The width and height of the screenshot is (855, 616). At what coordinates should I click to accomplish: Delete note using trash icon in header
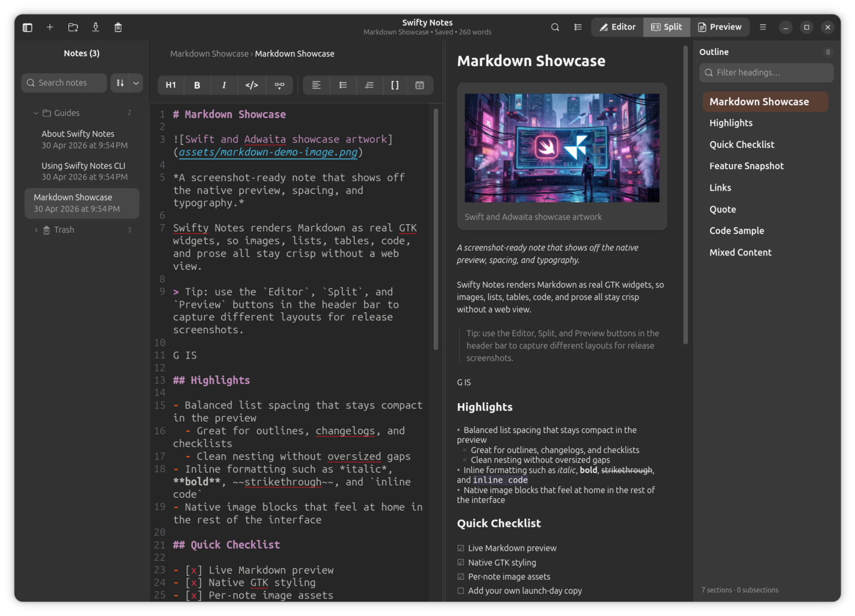pyautogui.click(x=118, y=27)
